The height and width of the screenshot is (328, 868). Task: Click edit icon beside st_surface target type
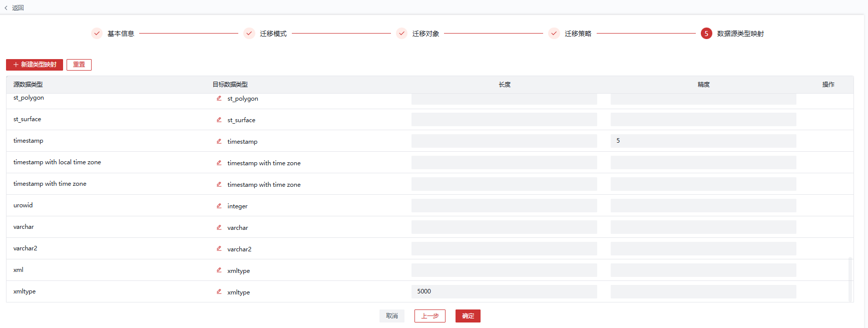click(219, 120)
